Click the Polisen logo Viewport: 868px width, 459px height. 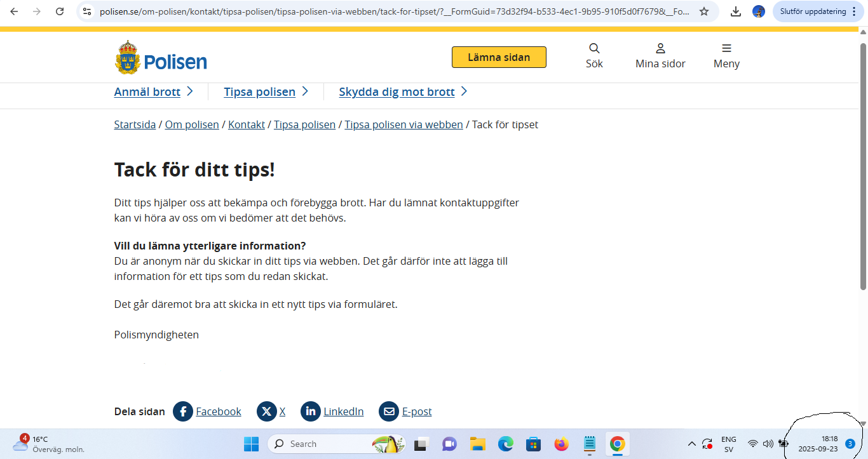pos(161,58)
